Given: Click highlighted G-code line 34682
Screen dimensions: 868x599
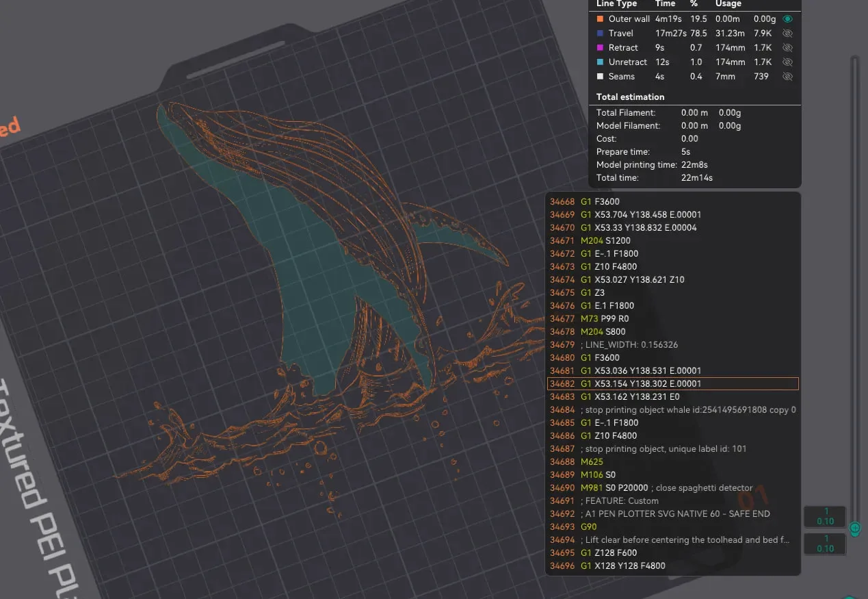Looking at the screenshot, I should coord(672,384).
